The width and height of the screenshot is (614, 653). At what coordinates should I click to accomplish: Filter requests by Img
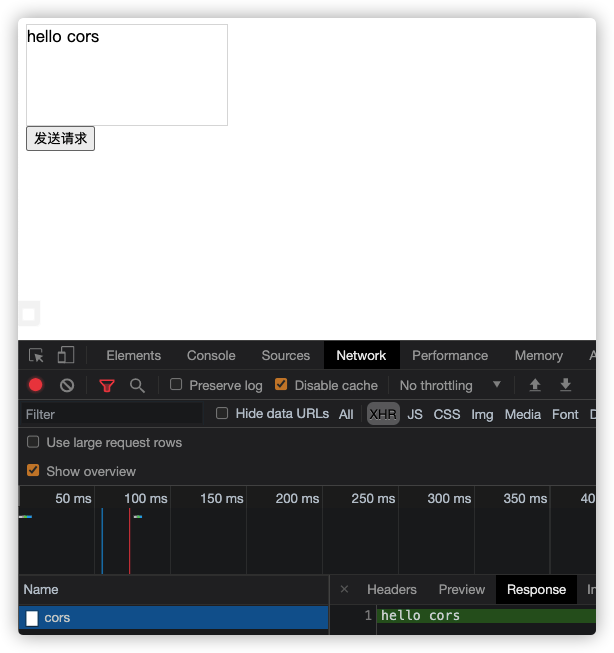point(482,414)
